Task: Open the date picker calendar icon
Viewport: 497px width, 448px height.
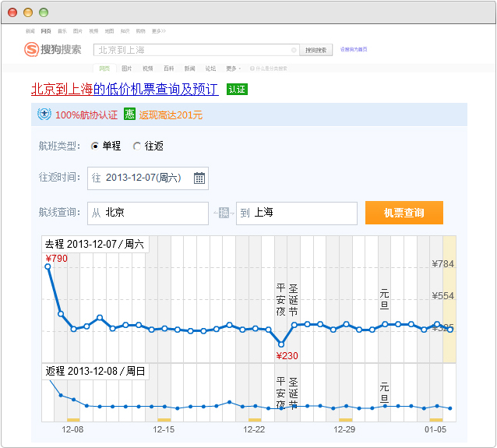Action: pyautogui.click(x=199, y=178)
